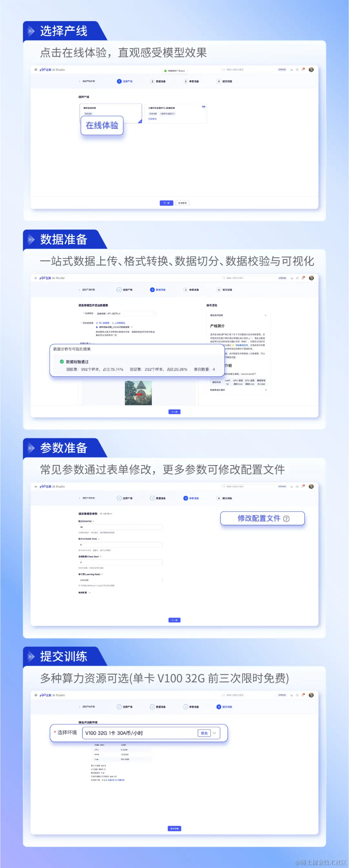349x868 pixels.
Task: Click help question icon in 选择产线 screenshot
Action: (297, 70)
